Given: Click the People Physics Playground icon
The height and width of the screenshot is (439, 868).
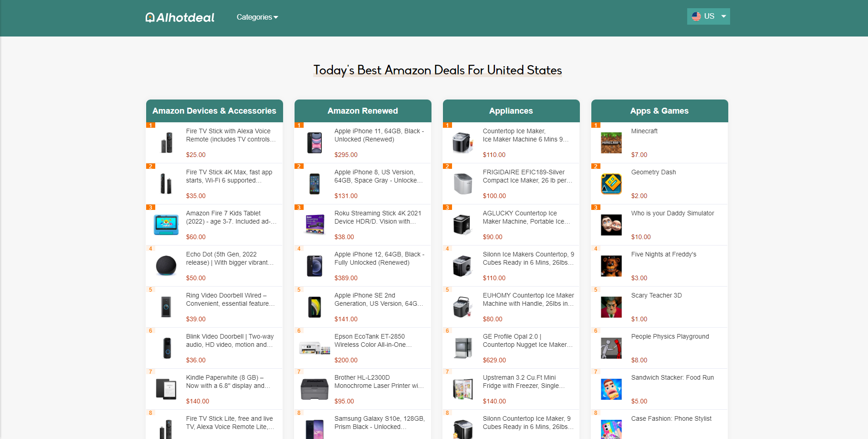Looking at the screenshot, I should pyautogui.click(x=611, y=348).
